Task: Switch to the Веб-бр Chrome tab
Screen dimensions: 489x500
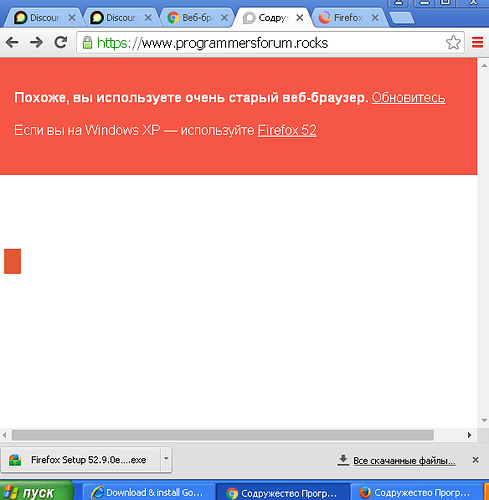Action: 197,18
